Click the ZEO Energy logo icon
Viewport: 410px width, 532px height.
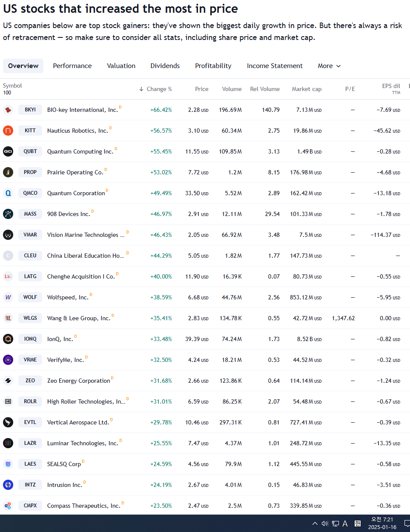tap(8, 381)
